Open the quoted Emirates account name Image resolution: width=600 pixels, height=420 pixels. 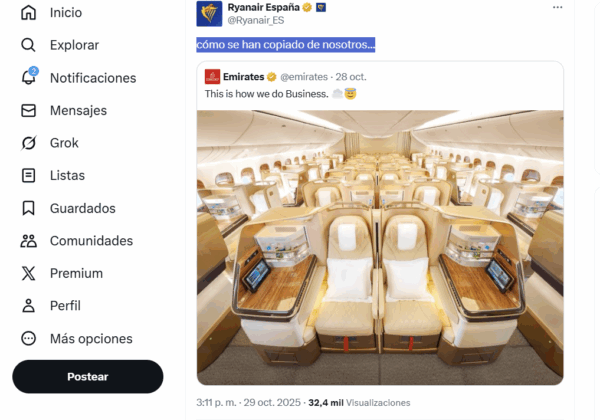tap(243, 77)
